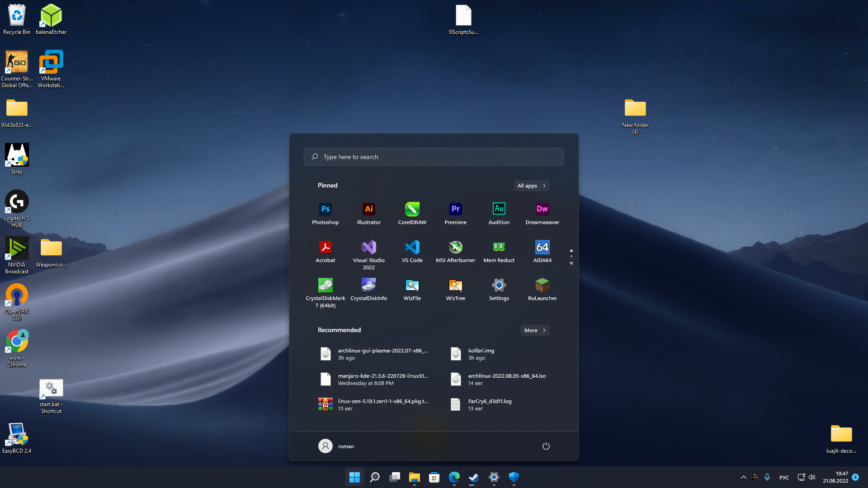Expand More recommended items
Viewport: 868px width, 488px height.
tap(535, 330)
